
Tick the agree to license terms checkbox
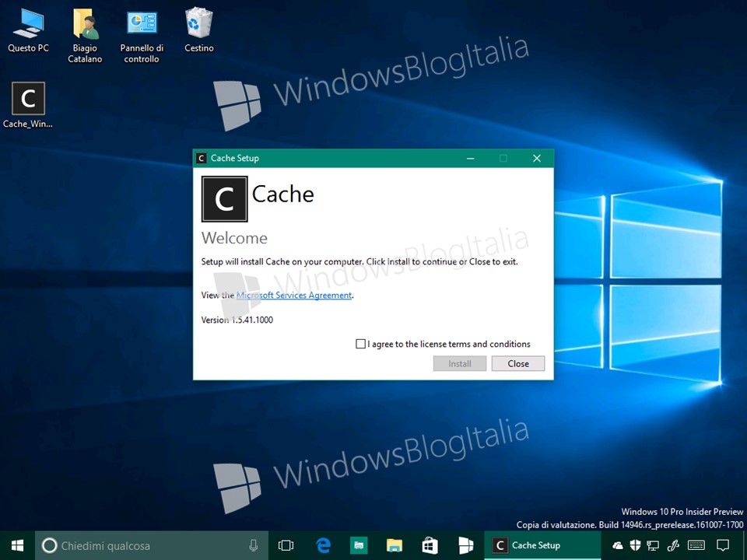pyautogui.click(x=360, y=344)
